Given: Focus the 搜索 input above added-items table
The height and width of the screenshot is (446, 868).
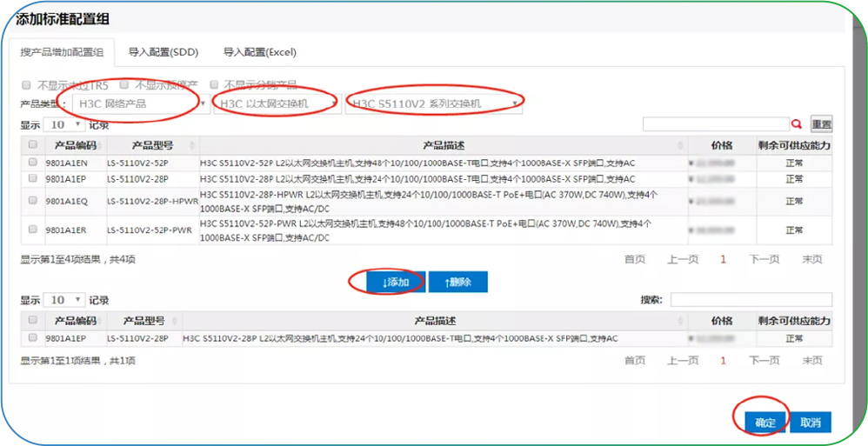Looking at the screenshot, I should (751, 299).
